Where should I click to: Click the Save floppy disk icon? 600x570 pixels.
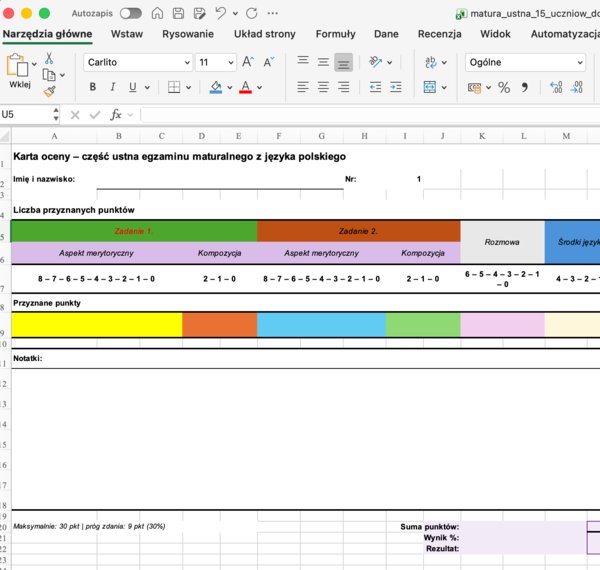(x=178, y=13)
